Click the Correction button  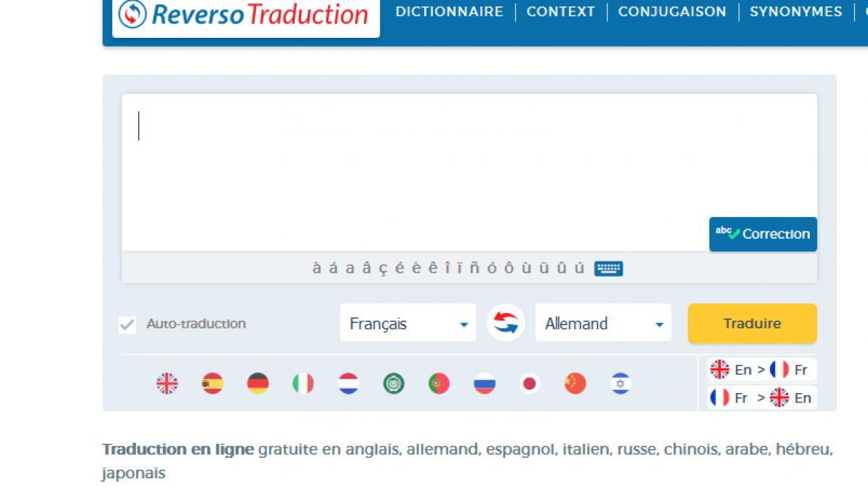coord(763,234)
